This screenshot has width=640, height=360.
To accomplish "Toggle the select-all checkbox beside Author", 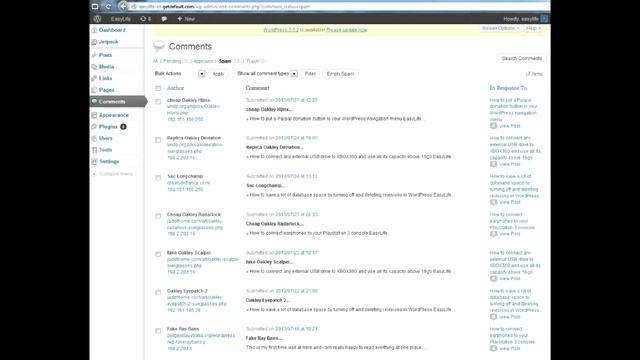I will pos(158,88).
